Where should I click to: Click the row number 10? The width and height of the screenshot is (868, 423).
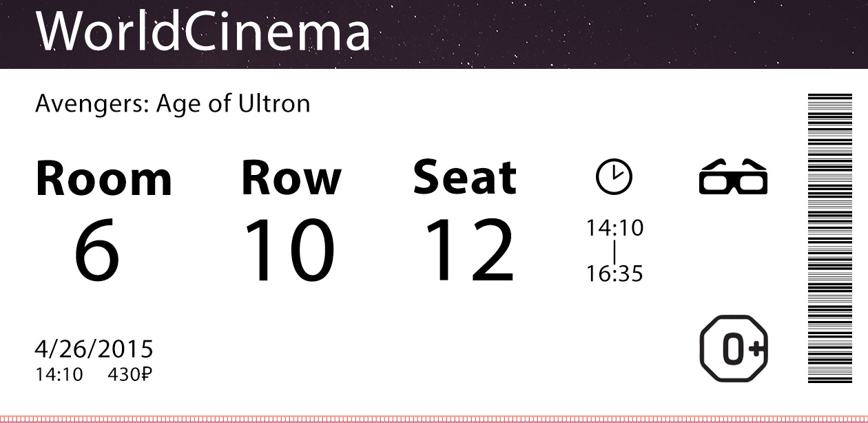click(289, 250)
